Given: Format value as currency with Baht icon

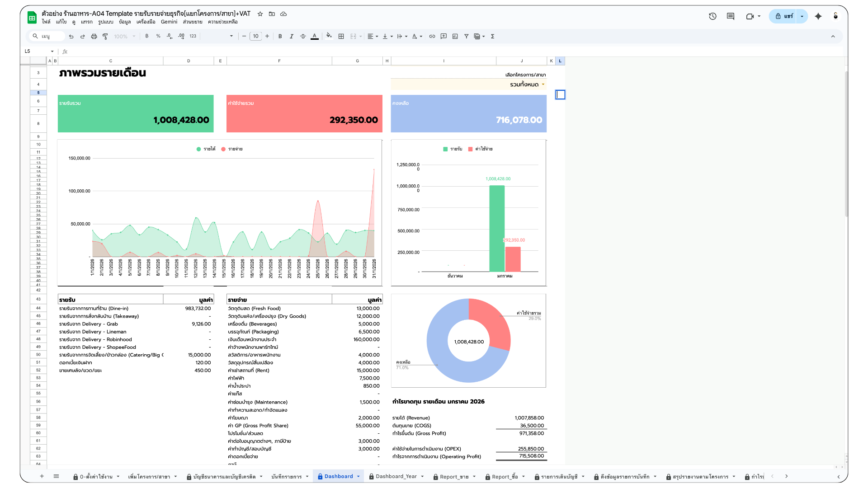Looking at the screenshot, I should (147, 36).
